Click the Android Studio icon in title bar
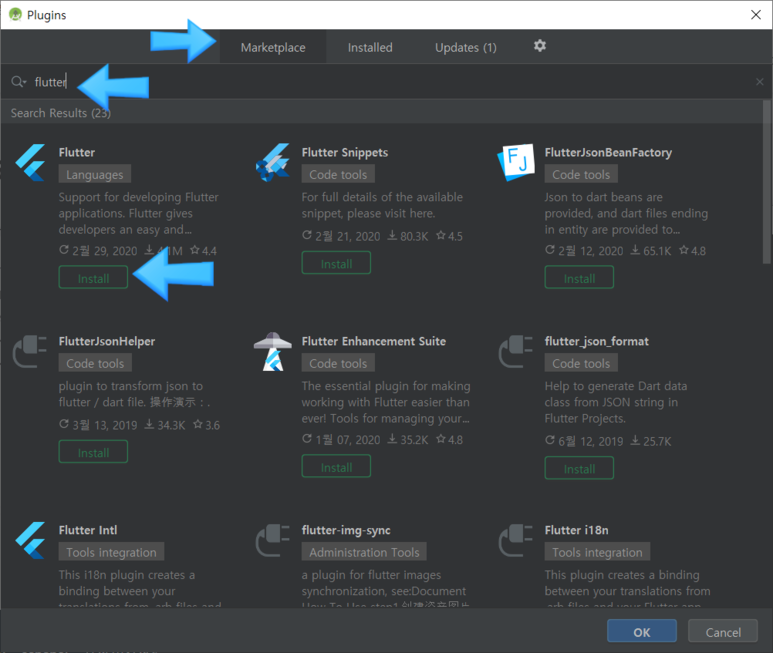The width and height of the screenshot is (773, 653). pos(15,14)
